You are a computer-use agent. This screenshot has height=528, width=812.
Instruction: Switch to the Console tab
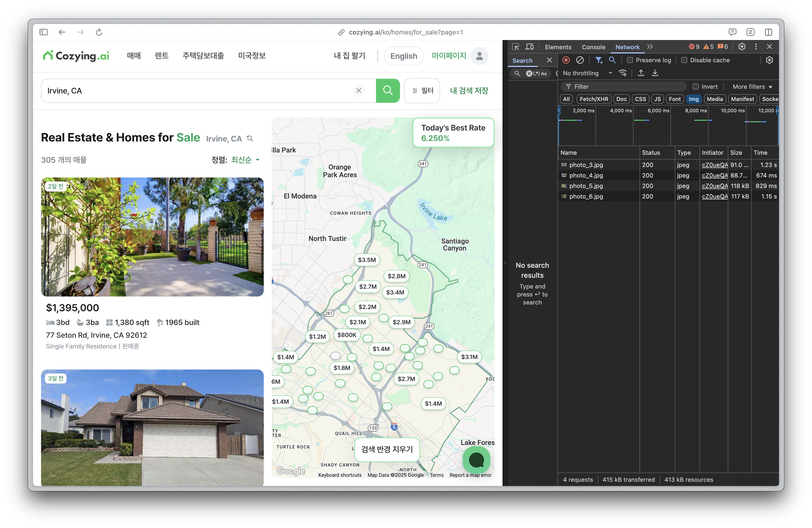pos(593,47)
